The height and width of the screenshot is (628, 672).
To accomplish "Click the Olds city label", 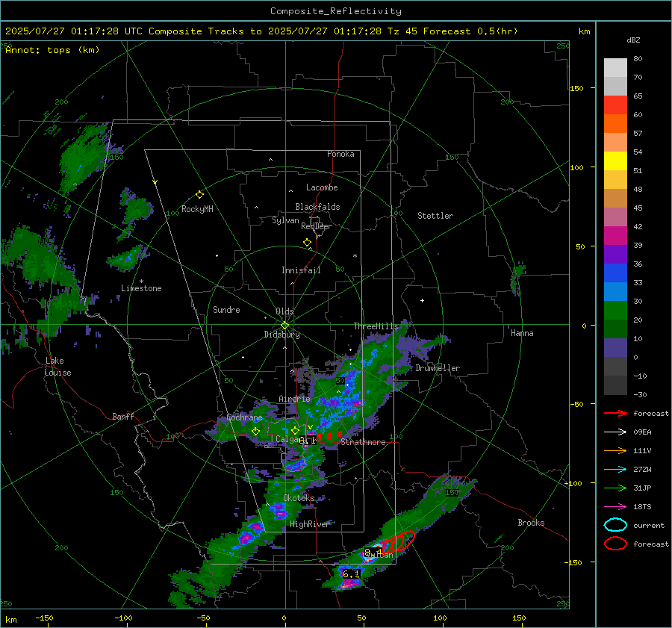I will click(x=284, y=311).
